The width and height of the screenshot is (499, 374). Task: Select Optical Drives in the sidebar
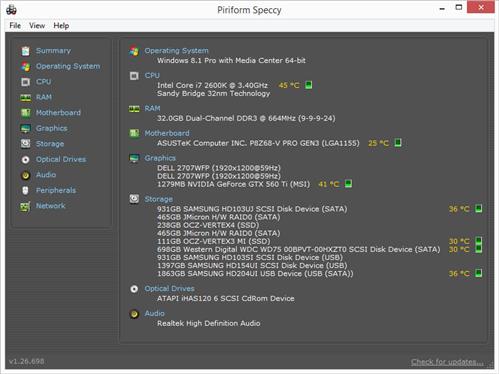tap(61, 159)
